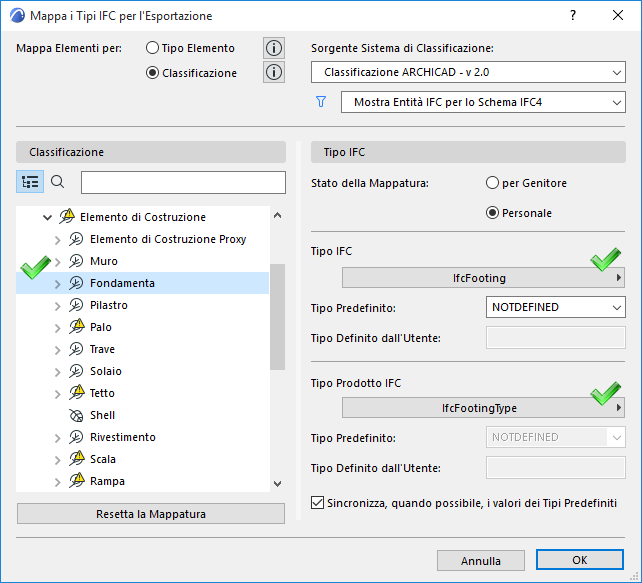Screen dimensions: 642x583
Task: Click the classification search text field
Action: coord(183,182)
